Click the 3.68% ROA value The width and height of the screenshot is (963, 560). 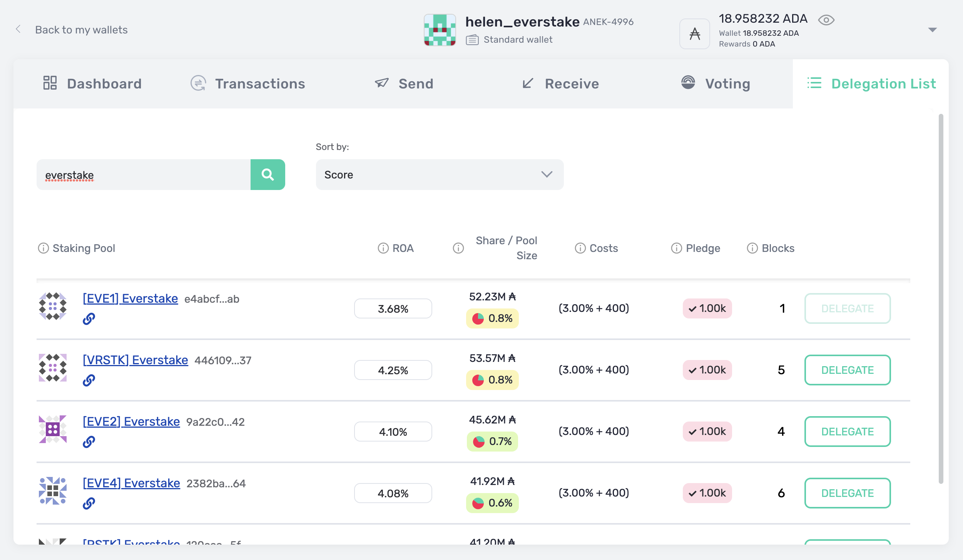click(x=393, y=308)
